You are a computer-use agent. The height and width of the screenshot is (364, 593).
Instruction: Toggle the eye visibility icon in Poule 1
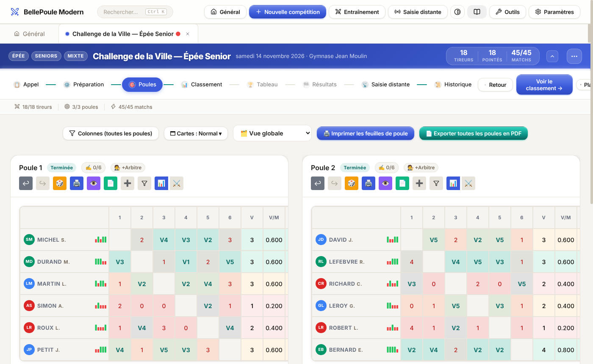(x=94, y=183)
